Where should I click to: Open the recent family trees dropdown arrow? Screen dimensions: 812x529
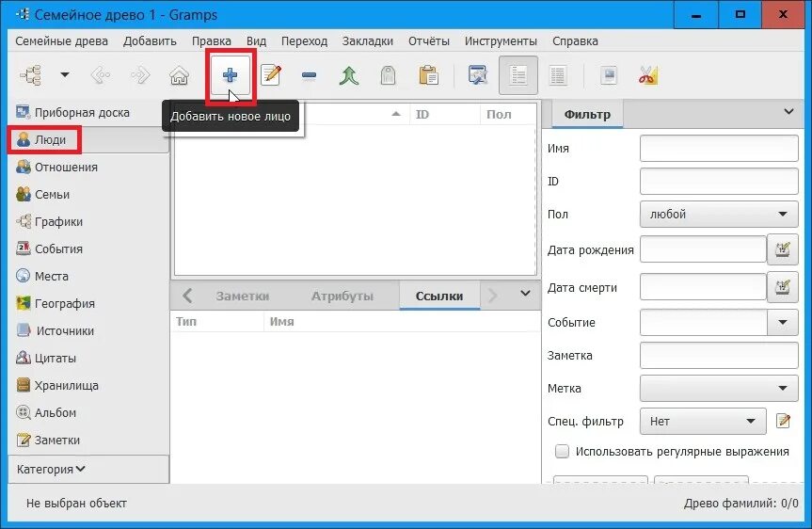pyautogui.click(x=65, y=74)
